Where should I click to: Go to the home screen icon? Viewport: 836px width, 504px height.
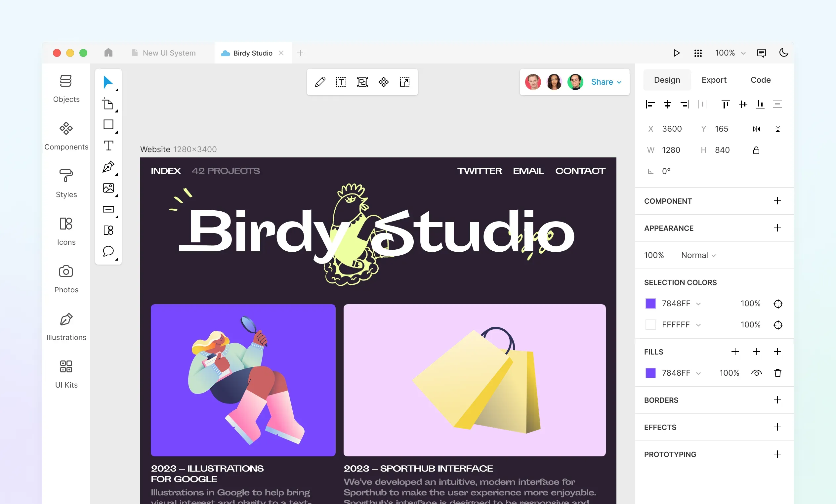click(x=108, y=53)
